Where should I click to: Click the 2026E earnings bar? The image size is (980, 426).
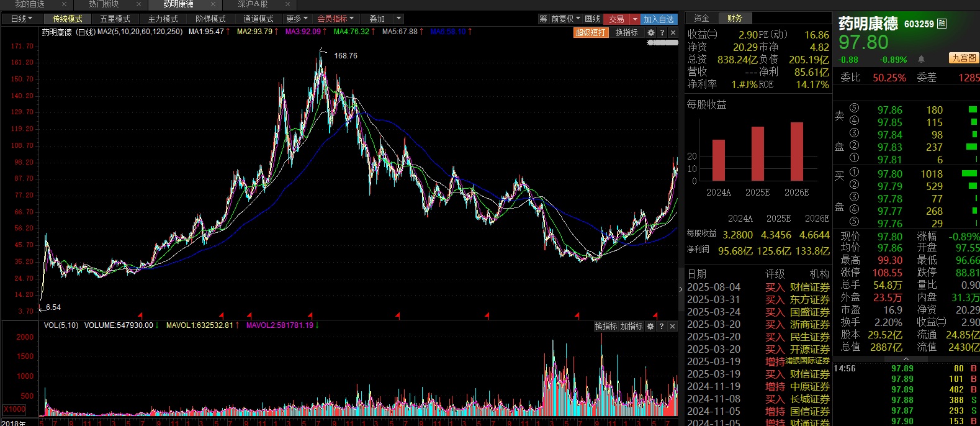[x=797, y=152]
